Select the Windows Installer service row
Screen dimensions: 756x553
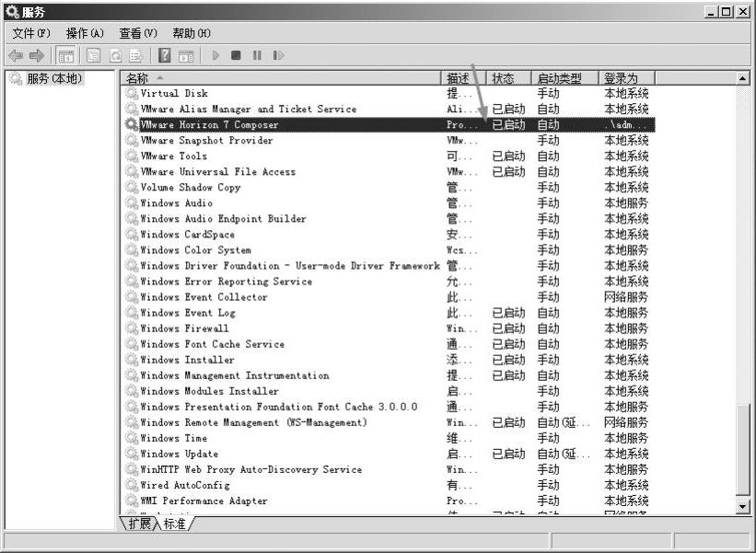coord(388,360)
